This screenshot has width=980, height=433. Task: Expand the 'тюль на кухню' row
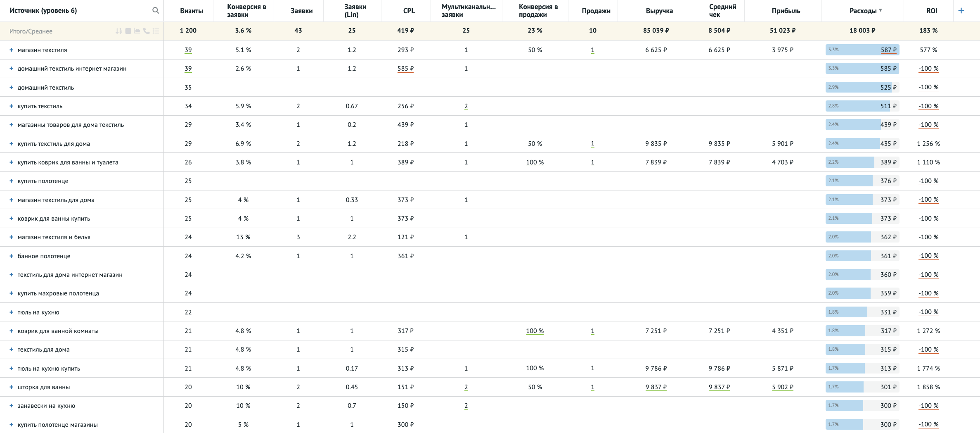tap(12, 312)
